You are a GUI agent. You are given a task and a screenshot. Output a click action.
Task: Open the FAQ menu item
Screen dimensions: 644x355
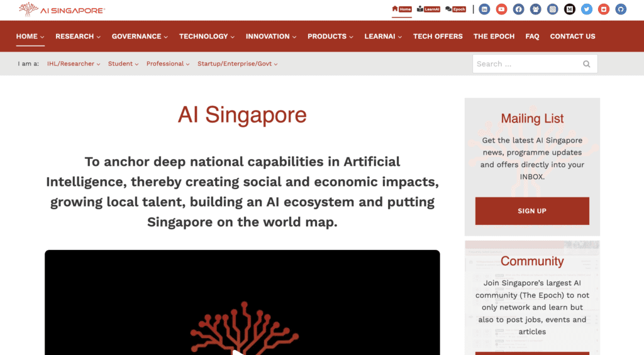[x=532, y=36]
